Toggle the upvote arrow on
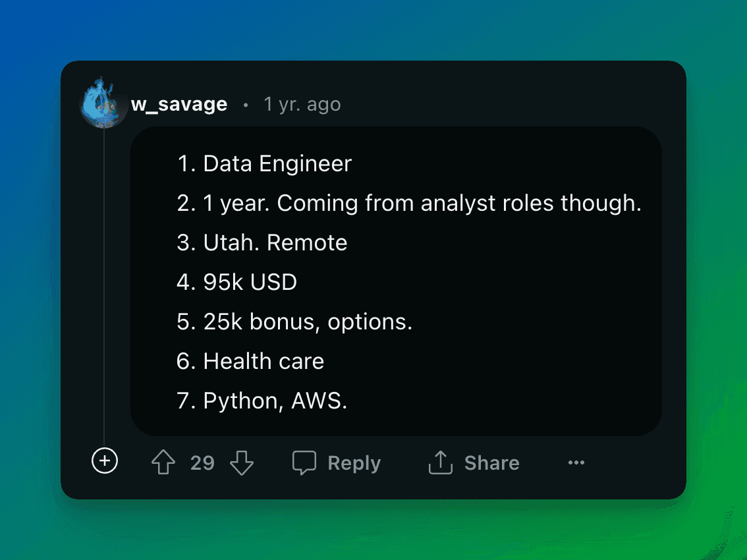 [x=163, y=462]
